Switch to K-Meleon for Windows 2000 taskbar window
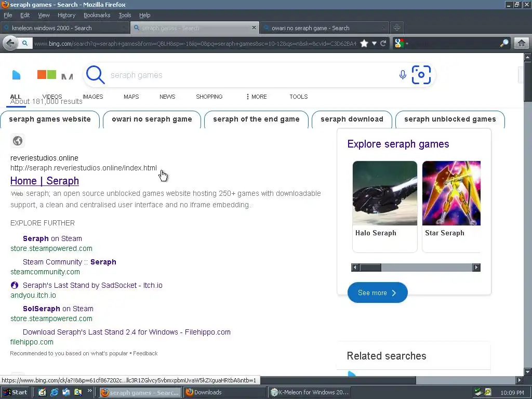532x399 pixels. pos(310,392)
